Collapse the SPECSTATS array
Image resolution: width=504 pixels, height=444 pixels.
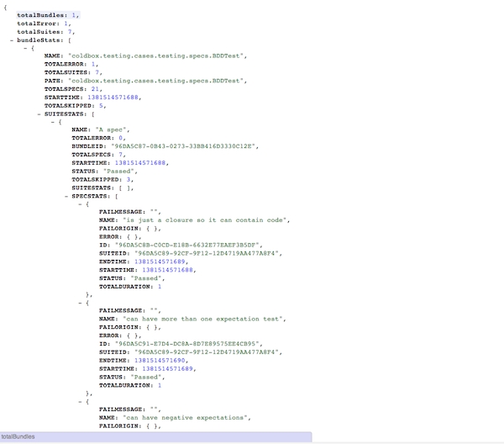(x=66, y=195)
